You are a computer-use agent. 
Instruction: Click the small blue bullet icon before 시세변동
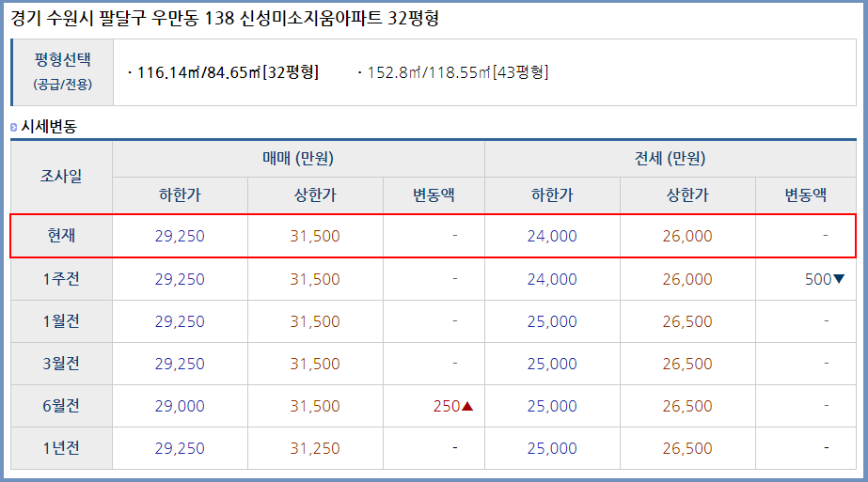(14, 127)
